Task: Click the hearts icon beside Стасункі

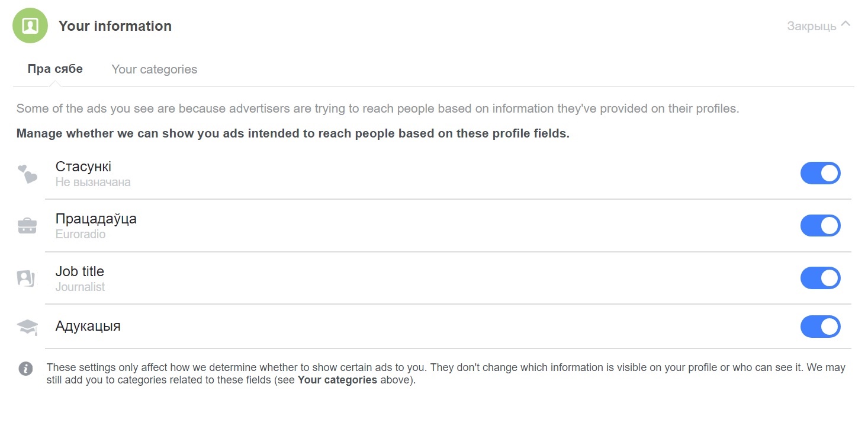Action: tap(27, 174)
